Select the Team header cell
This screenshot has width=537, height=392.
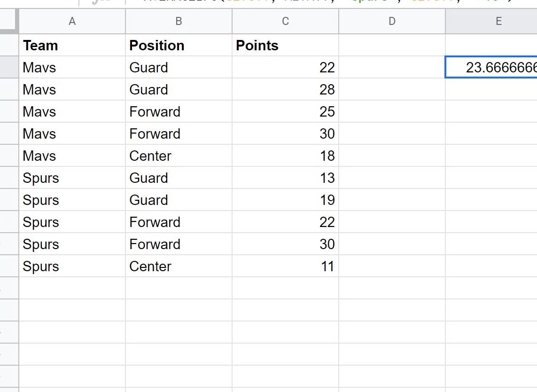(72, 46)
